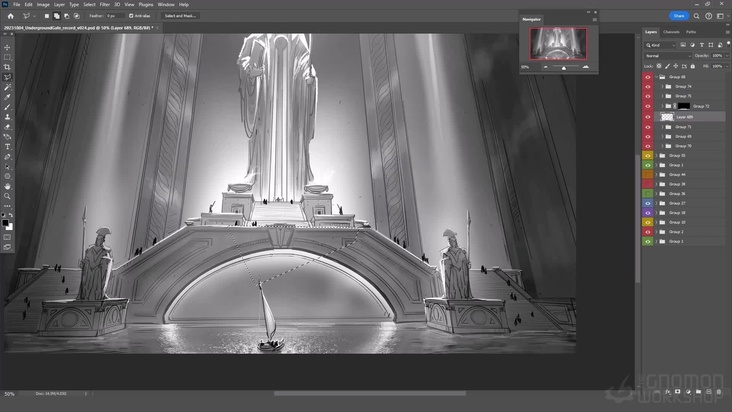Open the blend mode Normal dropdown
This screenshot has height=412, width=732.
(x=667, y=56)
